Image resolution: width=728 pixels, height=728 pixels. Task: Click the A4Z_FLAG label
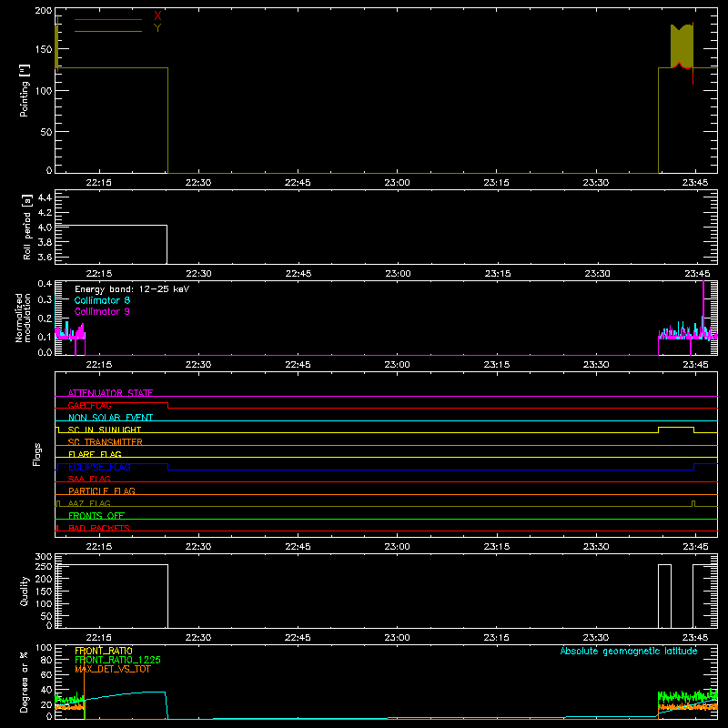tap(89, 503)
